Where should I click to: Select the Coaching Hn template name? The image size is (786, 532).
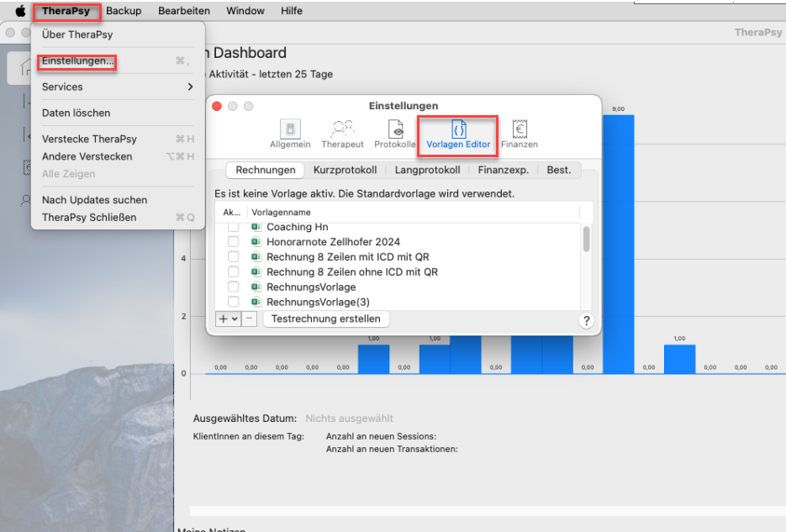[298, 227]
